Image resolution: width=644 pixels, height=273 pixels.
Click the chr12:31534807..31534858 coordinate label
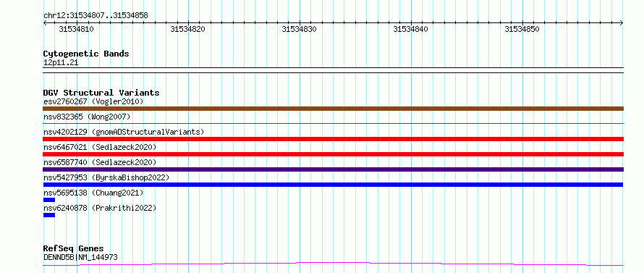[x=96, y=16]
